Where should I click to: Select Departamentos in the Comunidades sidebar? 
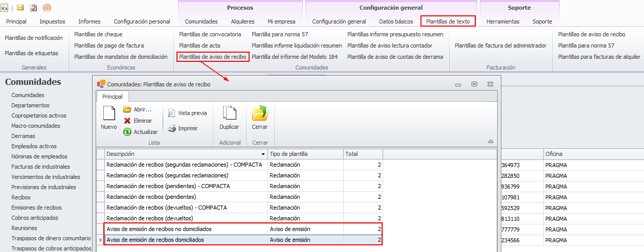coord(31,105)
